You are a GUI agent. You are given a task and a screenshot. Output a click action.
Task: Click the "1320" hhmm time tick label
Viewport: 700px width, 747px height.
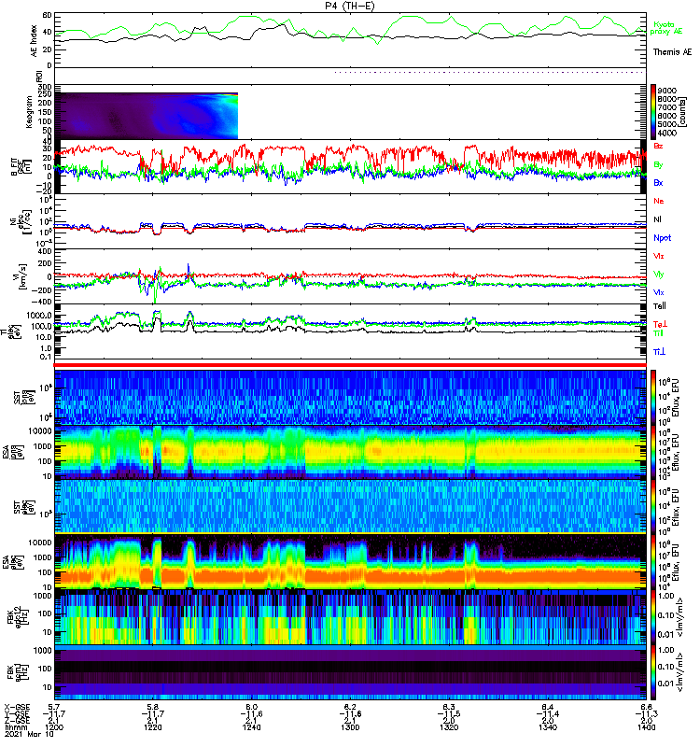(x=449, y=727)
